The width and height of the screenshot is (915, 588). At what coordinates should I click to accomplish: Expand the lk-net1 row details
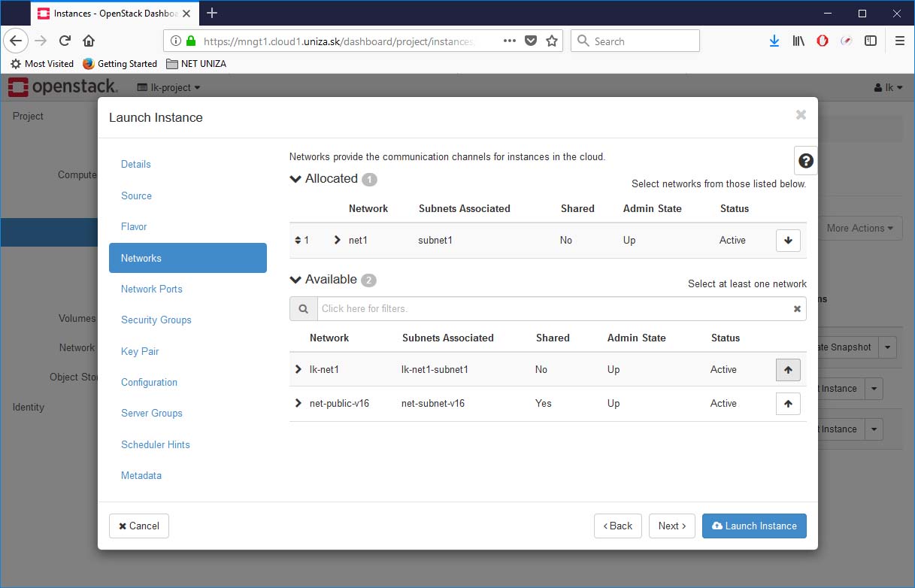pyautogui.click(x=298, y=370)
